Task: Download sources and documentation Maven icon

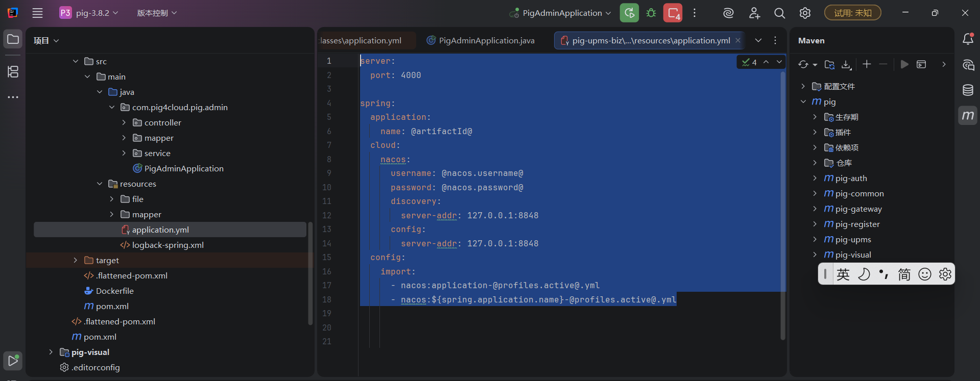Action: coord(846,64)
